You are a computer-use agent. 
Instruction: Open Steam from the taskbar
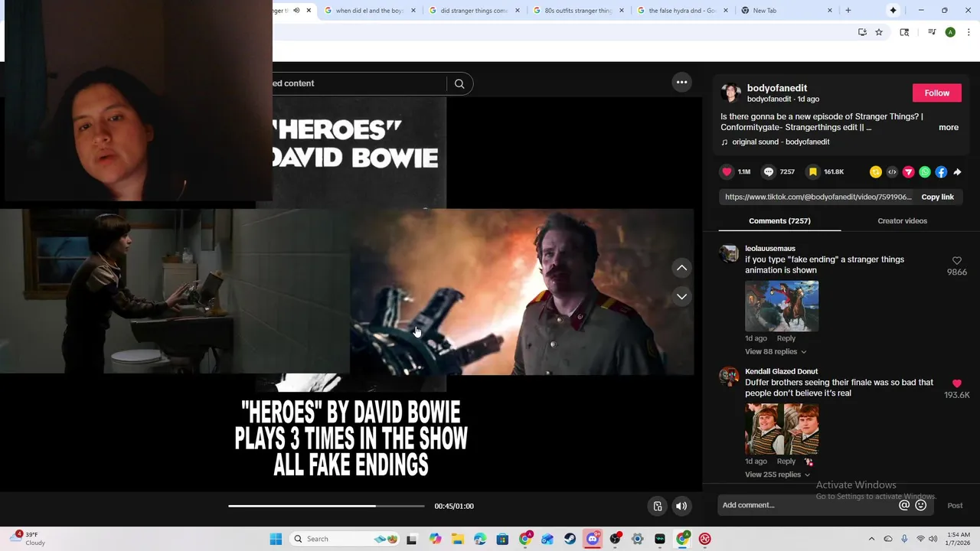tap(570, 539)
